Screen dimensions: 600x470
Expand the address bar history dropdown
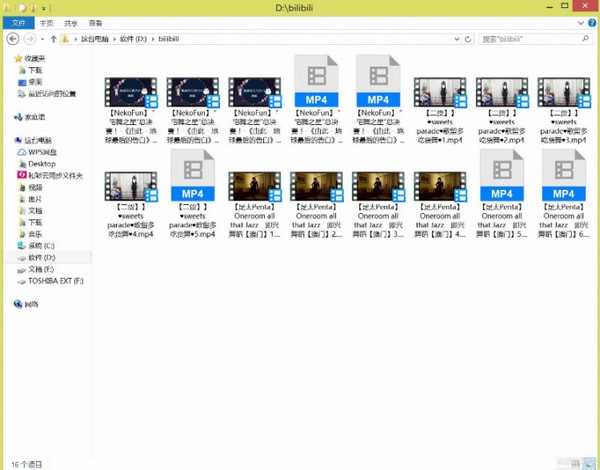click(x=457, y=39)
